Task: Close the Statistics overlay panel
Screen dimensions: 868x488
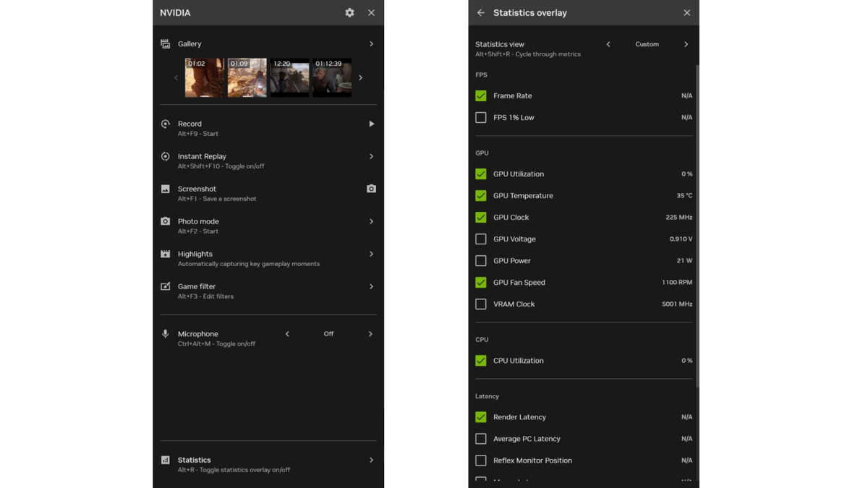Action: [x=686, y=12]
